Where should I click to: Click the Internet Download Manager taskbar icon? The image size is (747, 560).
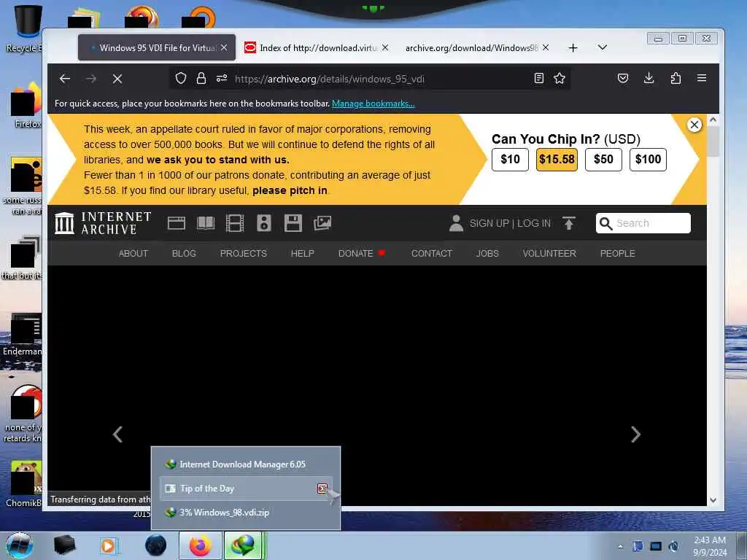(244, 545)
